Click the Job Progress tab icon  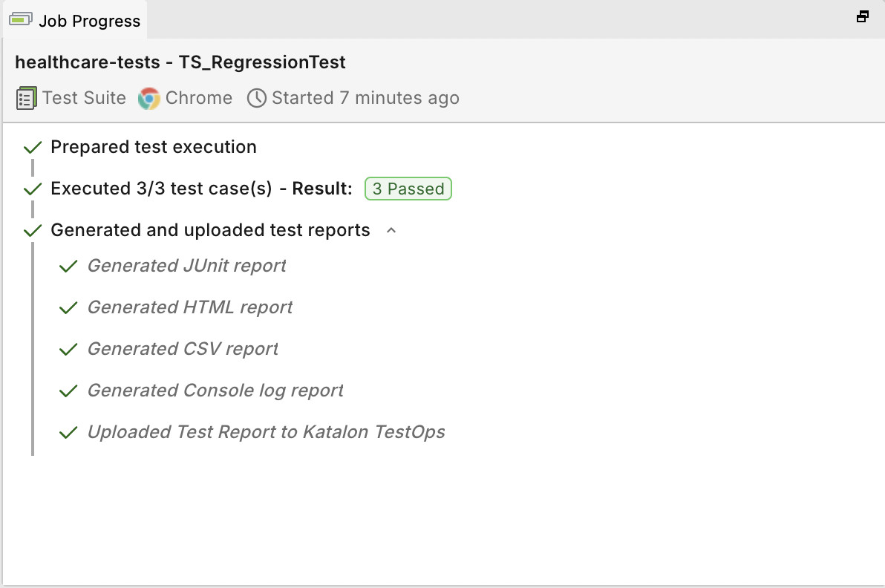(x=21, y=20)
